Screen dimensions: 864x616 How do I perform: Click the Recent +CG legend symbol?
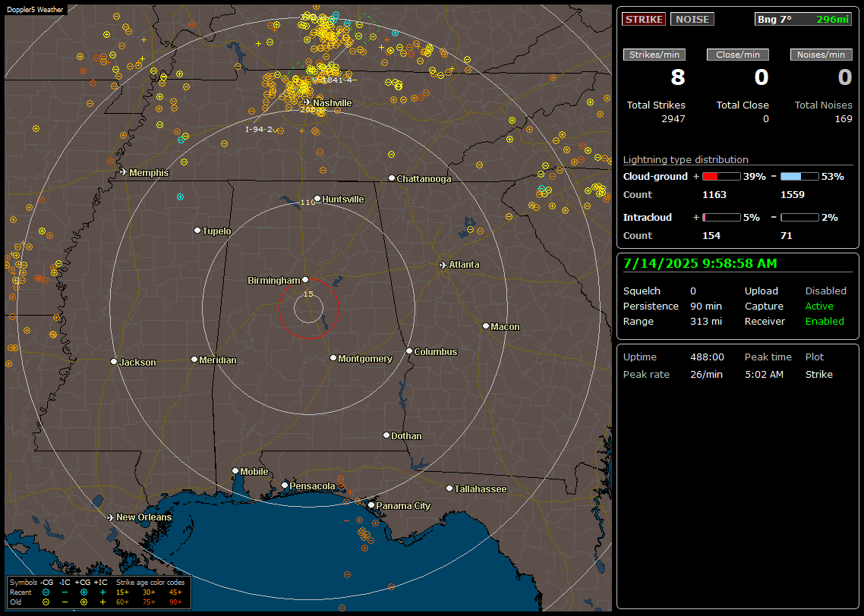pyautogui.click(x=84, y=592)
